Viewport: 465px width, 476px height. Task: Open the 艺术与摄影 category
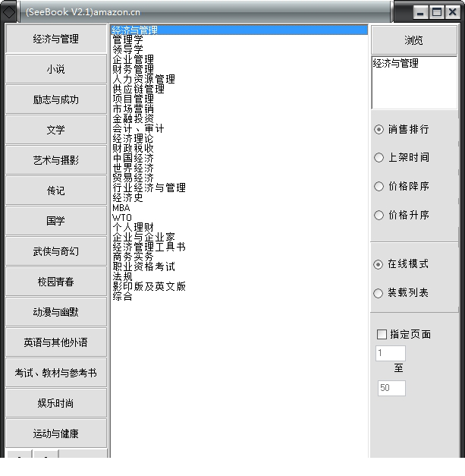pos(56,160)
